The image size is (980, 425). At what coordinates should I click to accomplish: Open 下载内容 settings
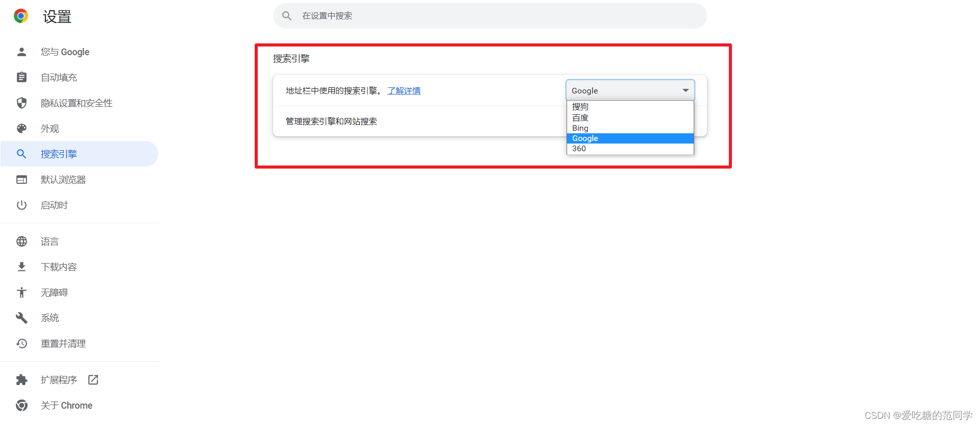80,267
